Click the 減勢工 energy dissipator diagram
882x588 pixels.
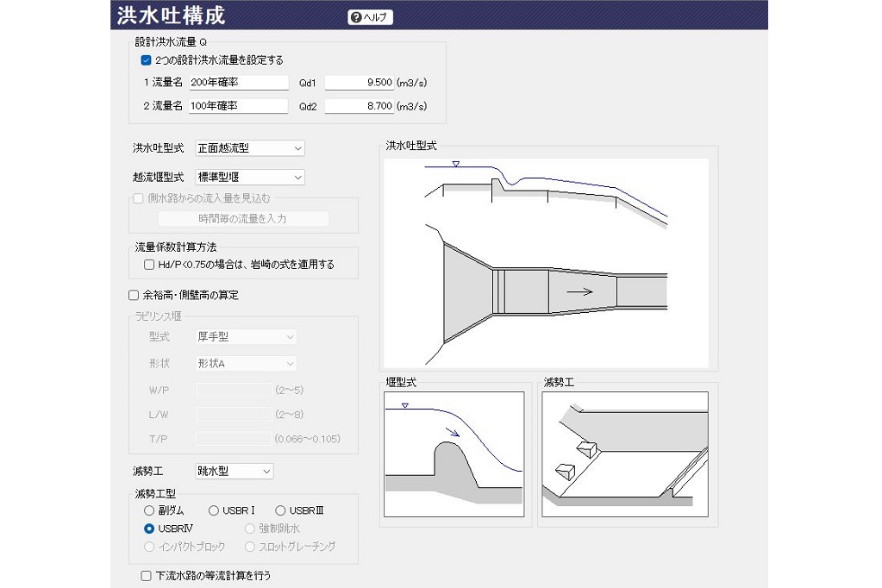tap(625, 454)
